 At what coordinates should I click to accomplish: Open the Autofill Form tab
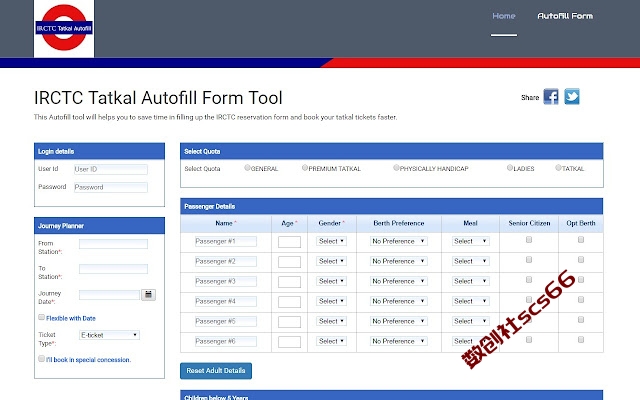click(x=565, y=16)
